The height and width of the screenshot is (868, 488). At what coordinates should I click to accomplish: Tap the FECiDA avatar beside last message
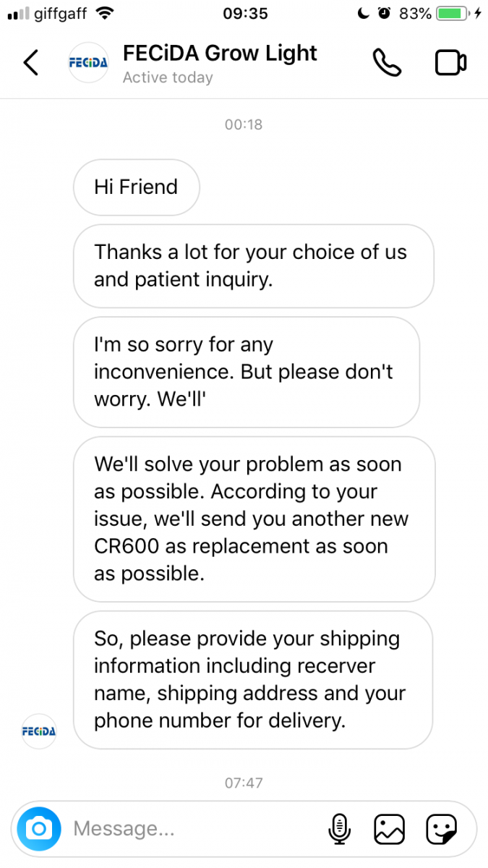(x=39, y=731)
